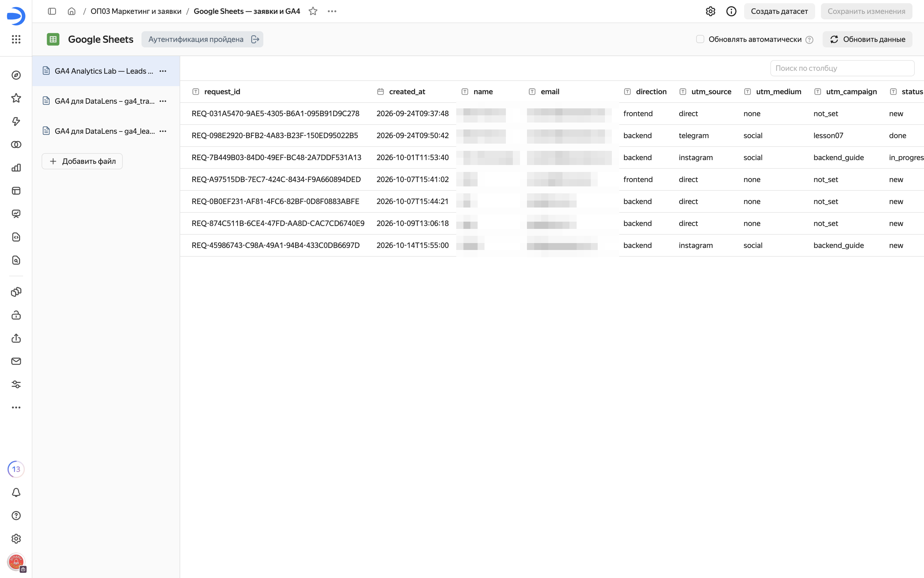Viewport: 924px width, 578px height.
Task: Change type of utm_source column
Action: coord(683,91)
